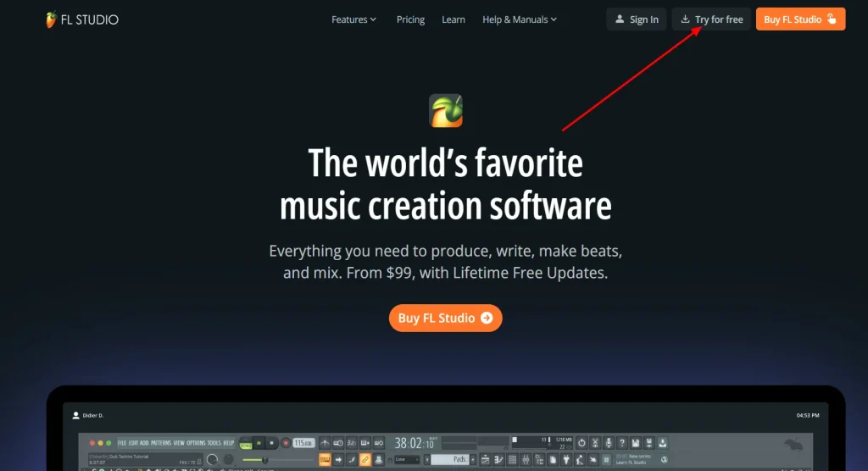Click the export render download-tray icon
This screenshot has width=868, height=471.
point(662,443)
